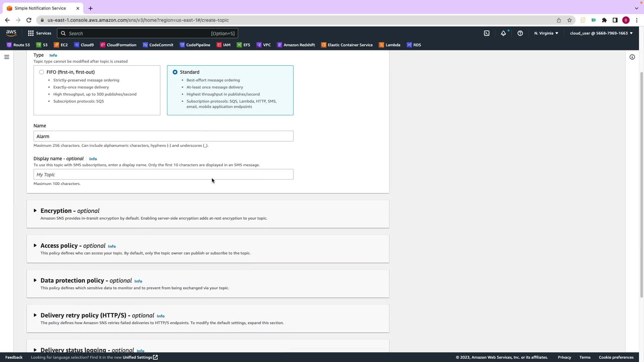Open the CloudShell icon in the header
Viewport: 644px width, 362px height.
pos(487,33)
